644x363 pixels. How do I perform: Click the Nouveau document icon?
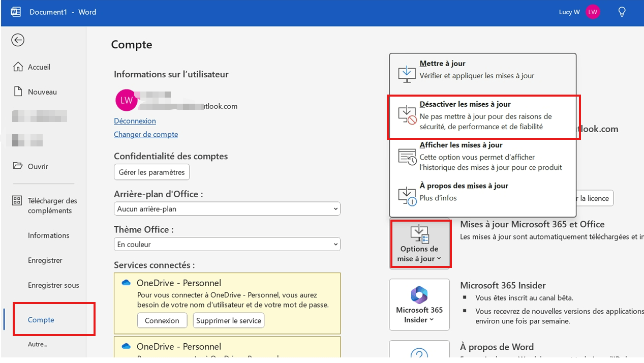(18, 92)
